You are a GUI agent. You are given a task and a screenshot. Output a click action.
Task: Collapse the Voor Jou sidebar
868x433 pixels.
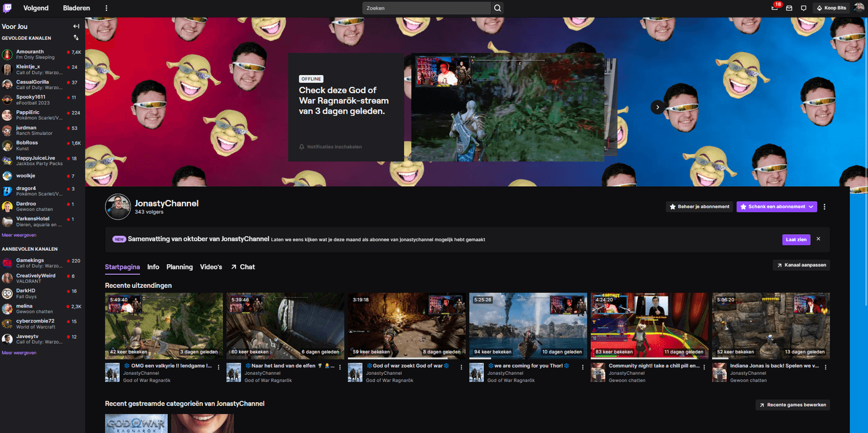tap(76, 26)
